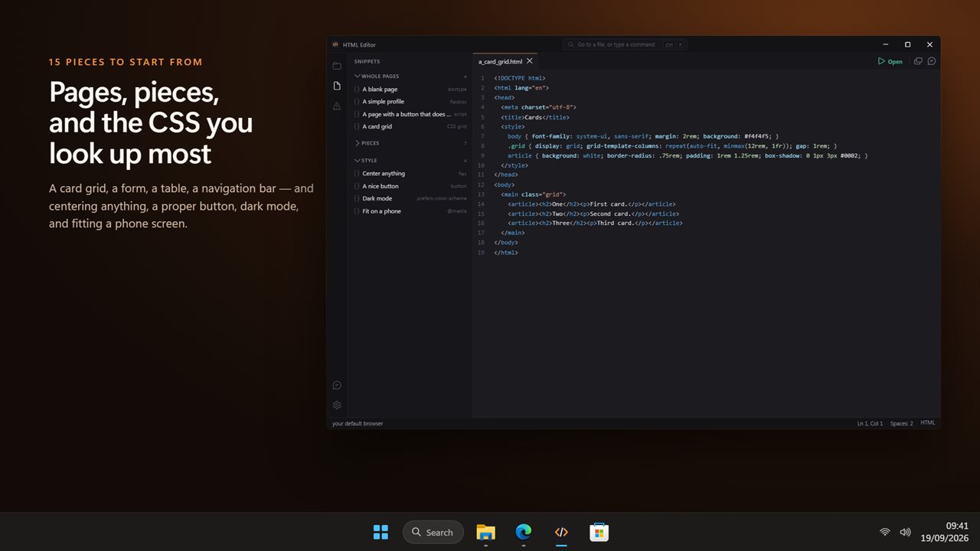The image size is (980, 551).
Task: Click the chat bubble icon in the editor toolbar
Action: point(932,61)
